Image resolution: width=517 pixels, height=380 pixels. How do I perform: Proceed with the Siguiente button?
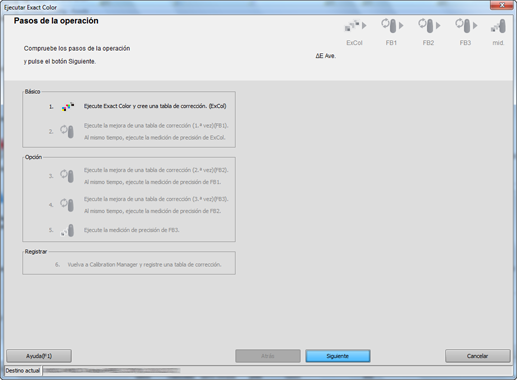tap(338, 356)
